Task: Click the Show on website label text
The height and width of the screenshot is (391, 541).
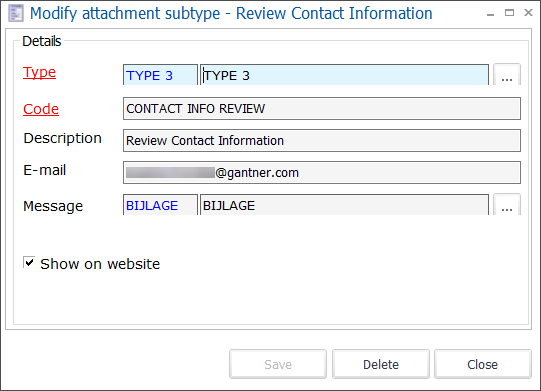Action: click(100, 264)
